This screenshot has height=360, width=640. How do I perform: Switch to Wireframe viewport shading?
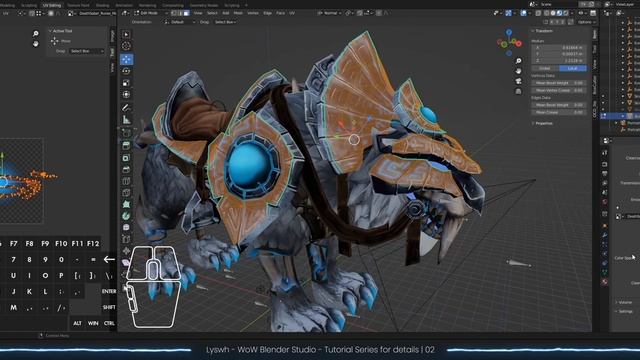[547, 13]
